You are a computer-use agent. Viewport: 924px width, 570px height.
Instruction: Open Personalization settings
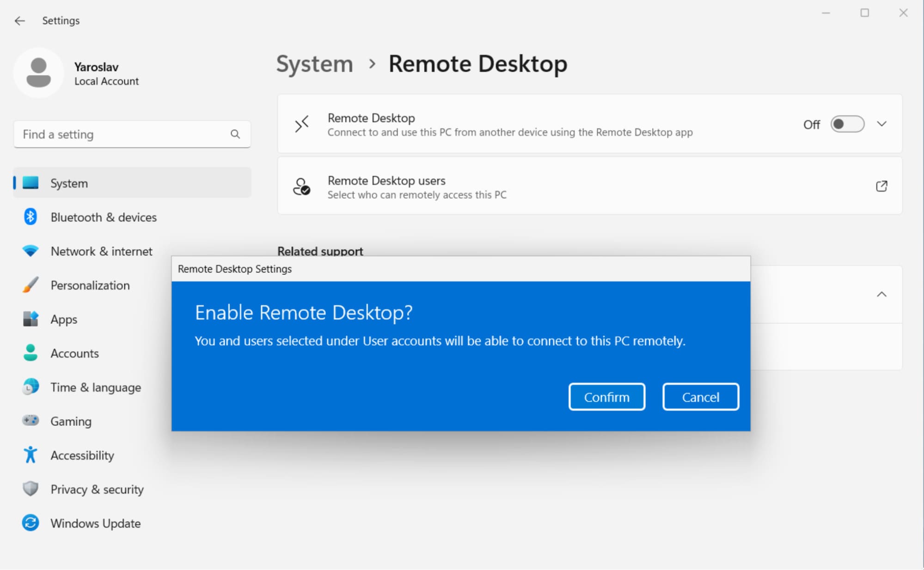click(x=92, y=285)
